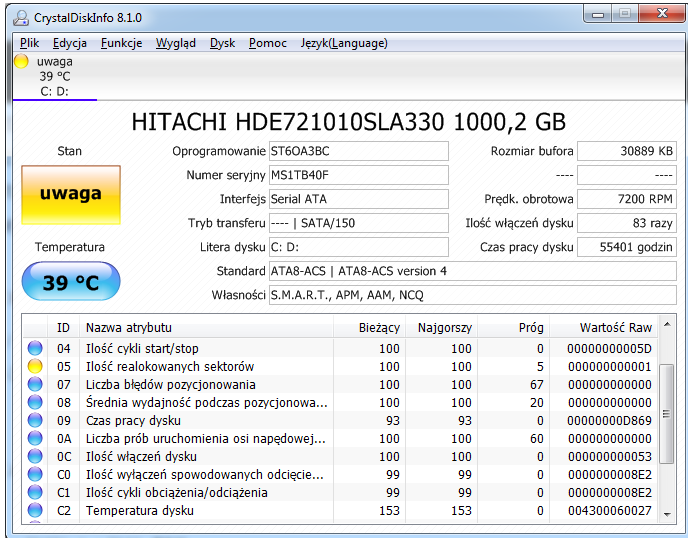
Task: Open the Dysk menu
Action: [222, 43]
